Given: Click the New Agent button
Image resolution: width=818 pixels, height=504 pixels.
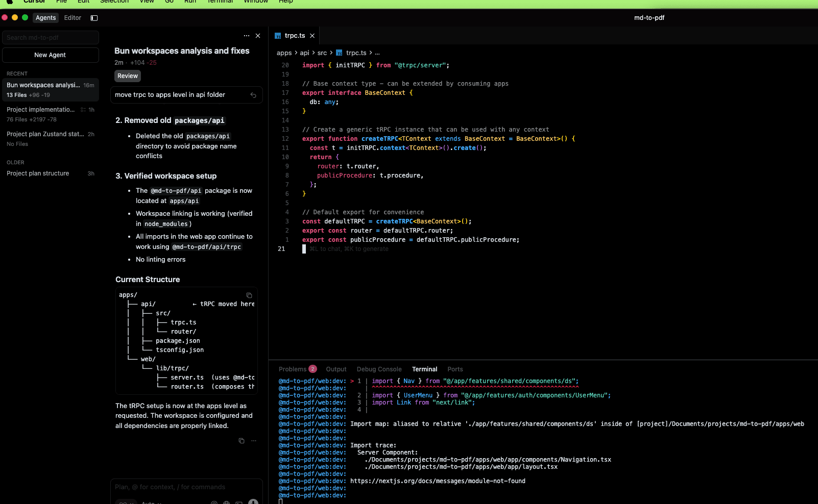Looking at the screenshot, I should point(50,55).
